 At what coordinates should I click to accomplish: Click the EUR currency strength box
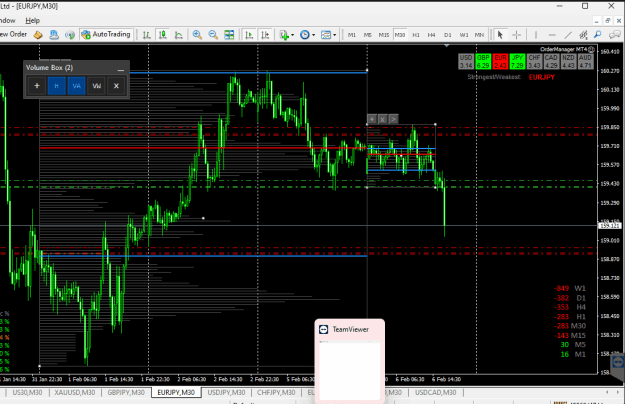[x=500, y=61]
